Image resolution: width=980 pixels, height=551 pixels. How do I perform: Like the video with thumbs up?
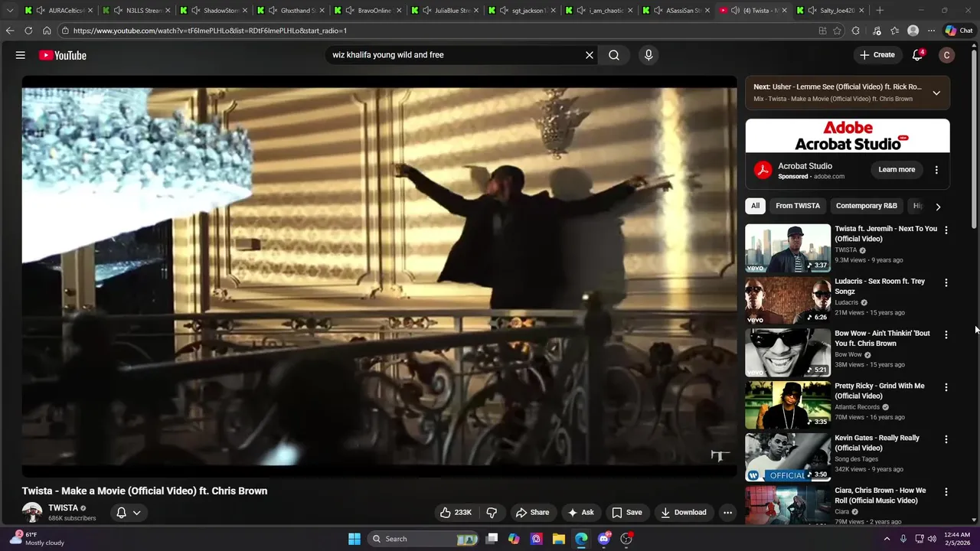coord(456,513)
